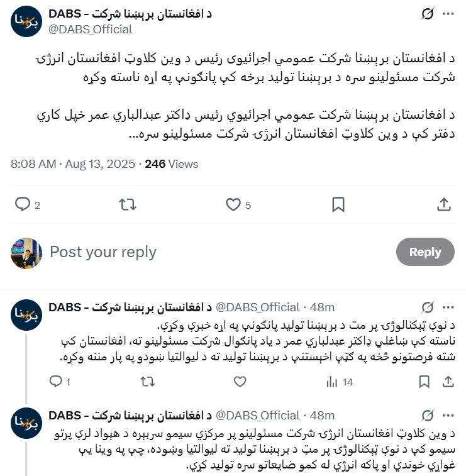Like the main post with 5 likes
The height and width of the screenshot is (476, 466).
coord(233,204)
